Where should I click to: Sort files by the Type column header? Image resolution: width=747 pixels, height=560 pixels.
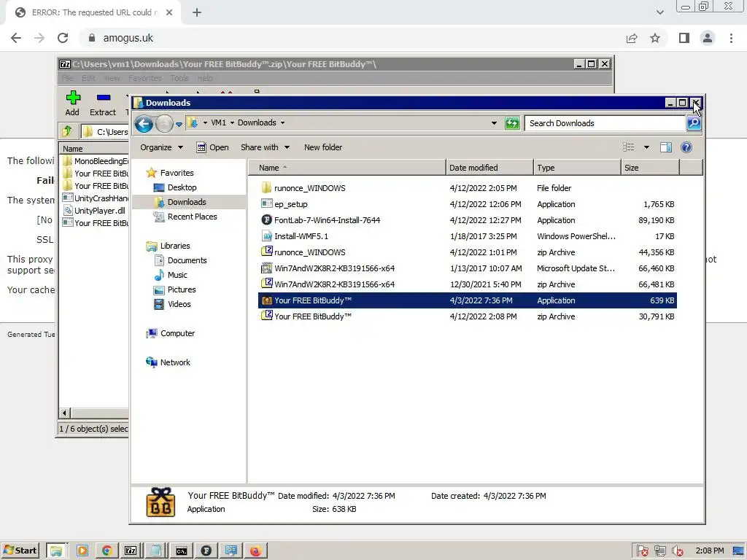click(x=578, y=168)
